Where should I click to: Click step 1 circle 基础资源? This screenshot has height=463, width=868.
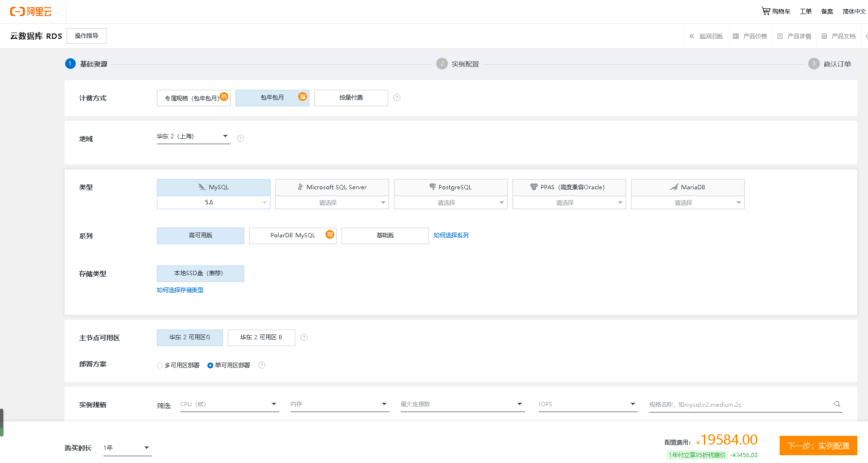click(70, 64)
